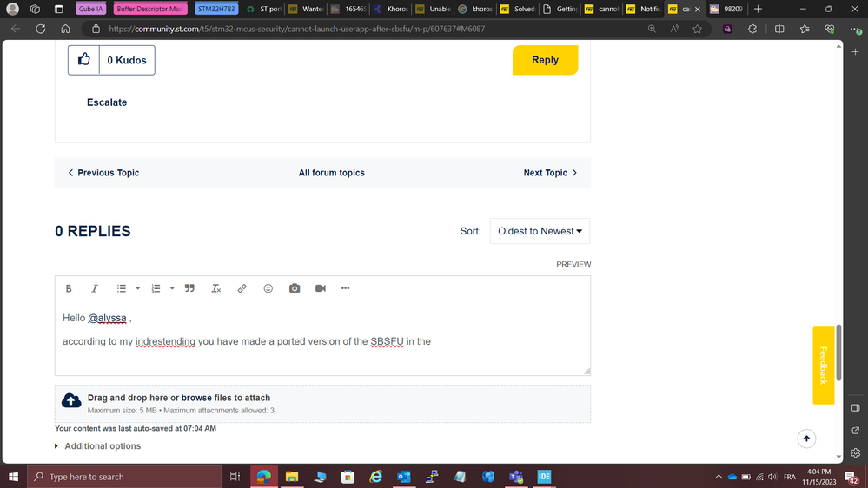
Task: Open the yellow Feedback tab
Action: (823, 366)
